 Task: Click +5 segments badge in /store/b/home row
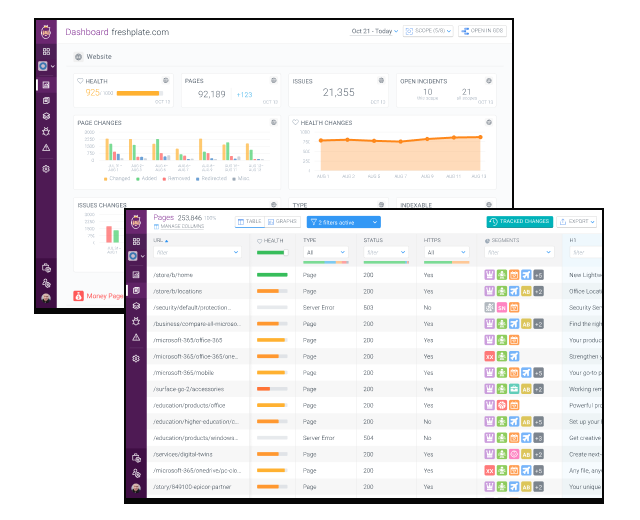[538, 275]
